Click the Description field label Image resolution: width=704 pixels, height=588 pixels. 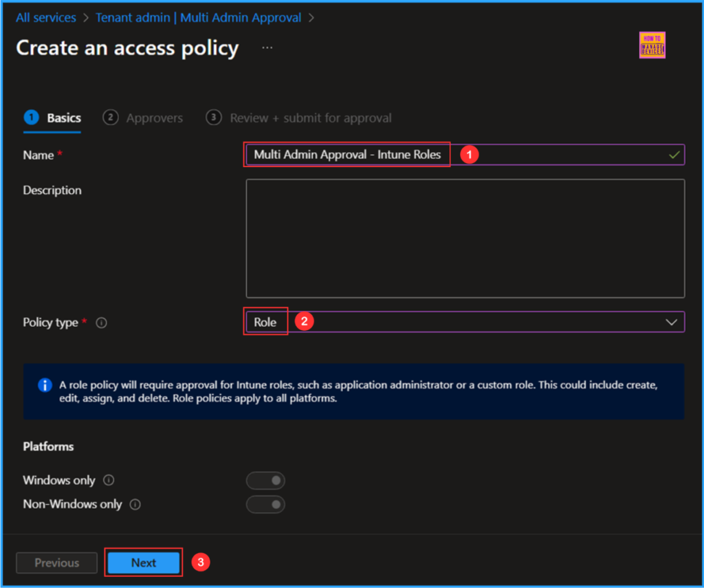pyautogui.click(x=52, y=190)
